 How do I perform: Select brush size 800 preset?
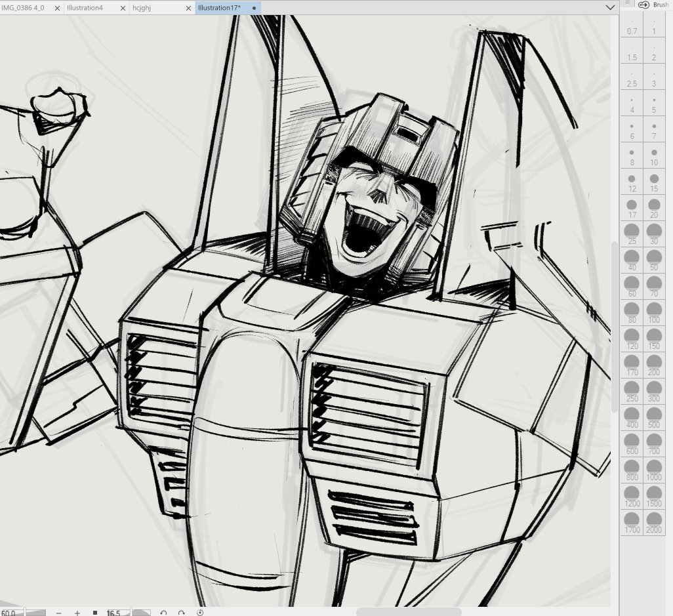632,470
